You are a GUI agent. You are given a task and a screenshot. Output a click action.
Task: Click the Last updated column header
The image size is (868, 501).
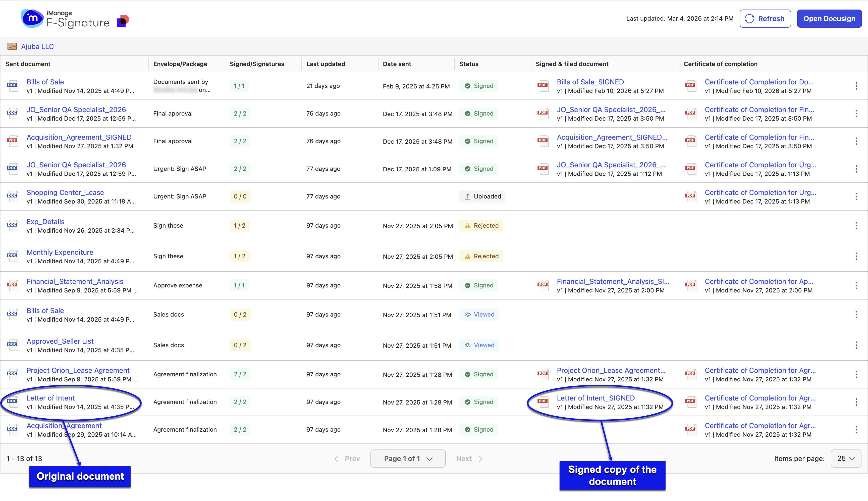pyautogui.click(x=325, y=64)
